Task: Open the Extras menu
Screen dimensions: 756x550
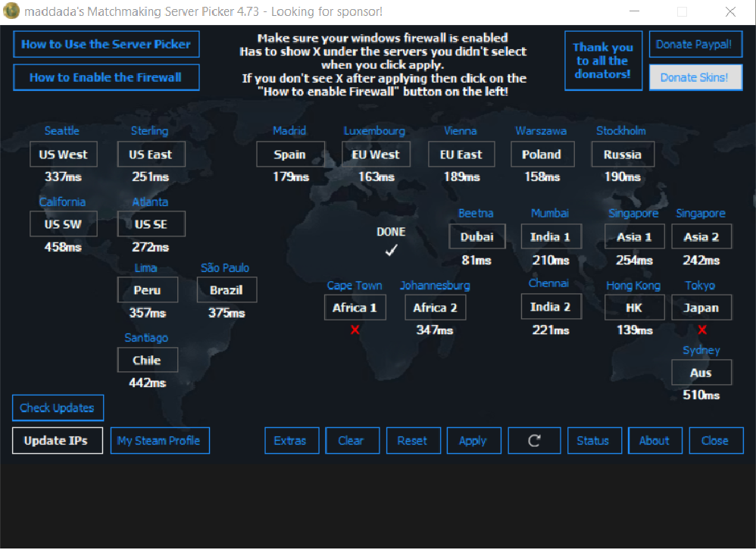Action: click(290, 441)
